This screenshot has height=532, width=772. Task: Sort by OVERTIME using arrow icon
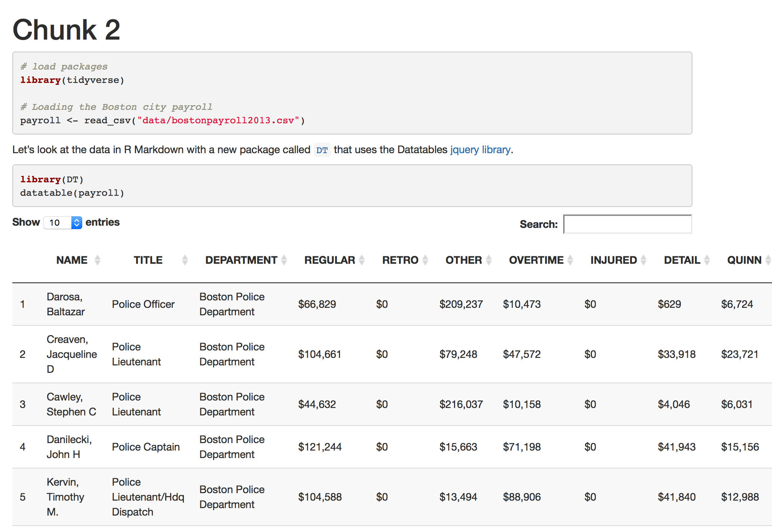tap(570, 260)
